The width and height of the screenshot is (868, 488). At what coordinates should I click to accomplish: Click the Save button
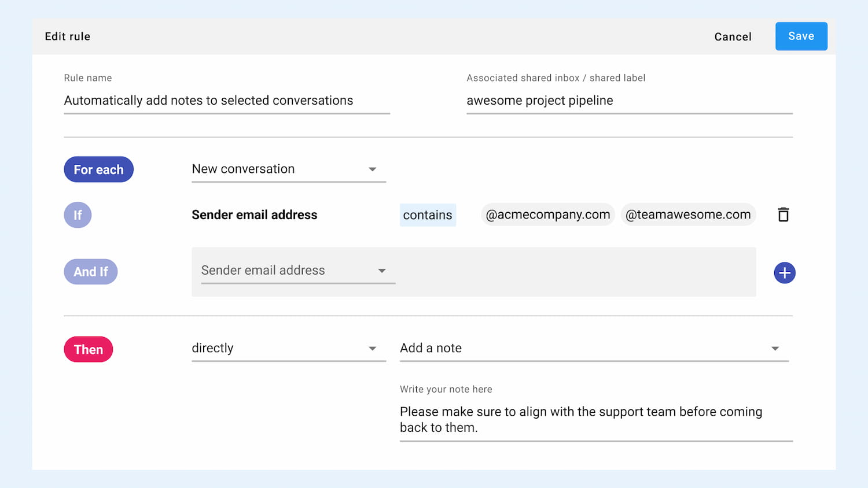click(x=801, y=36)
